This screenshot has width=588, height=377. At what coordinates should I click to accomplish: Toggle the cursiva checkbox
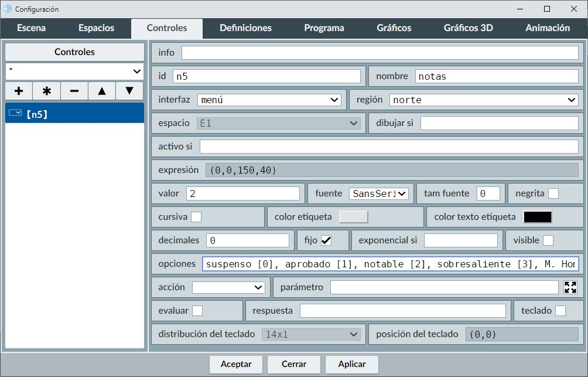tap(196, 217)
